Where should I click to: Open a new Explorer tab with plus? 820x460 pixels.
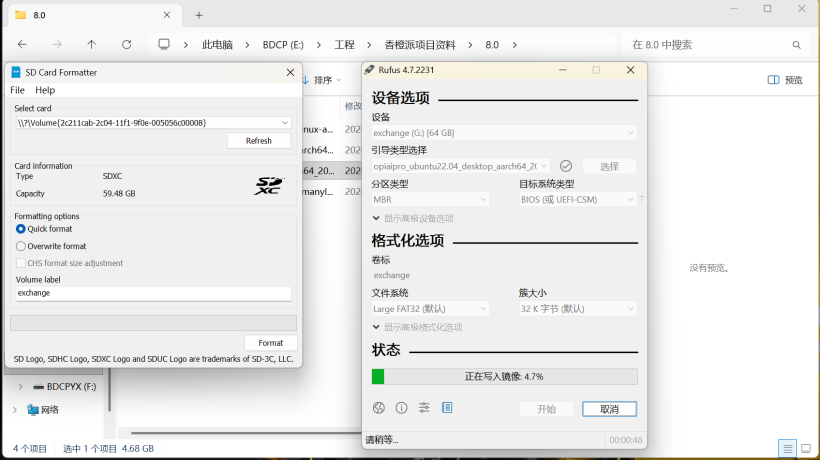(x=199, y=15)
